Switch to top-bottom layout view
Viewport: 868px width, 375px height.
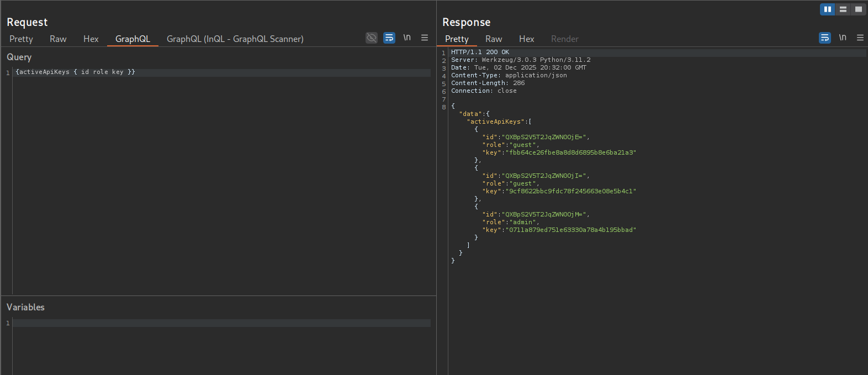click(843, 9)
